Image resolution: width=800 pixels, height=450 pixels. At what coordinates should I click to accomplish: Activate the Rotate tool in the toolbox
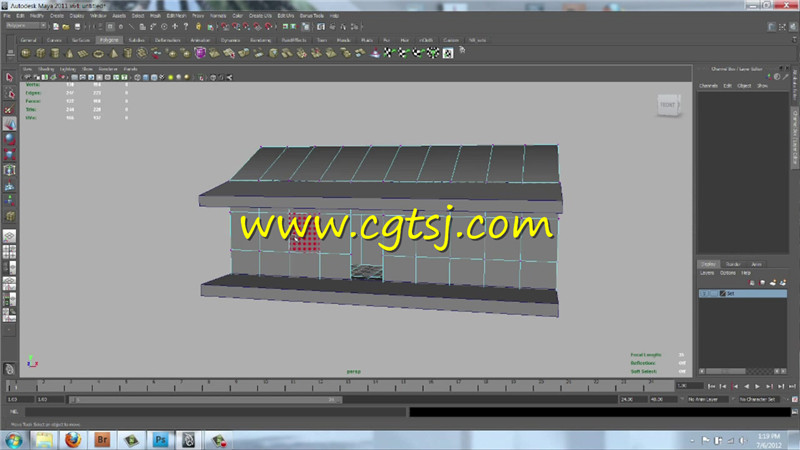coord(9,139)
